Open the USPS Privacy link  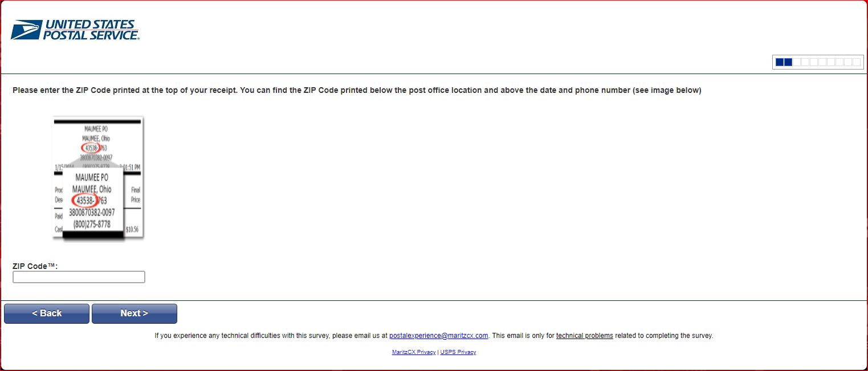tap(458, 352)
